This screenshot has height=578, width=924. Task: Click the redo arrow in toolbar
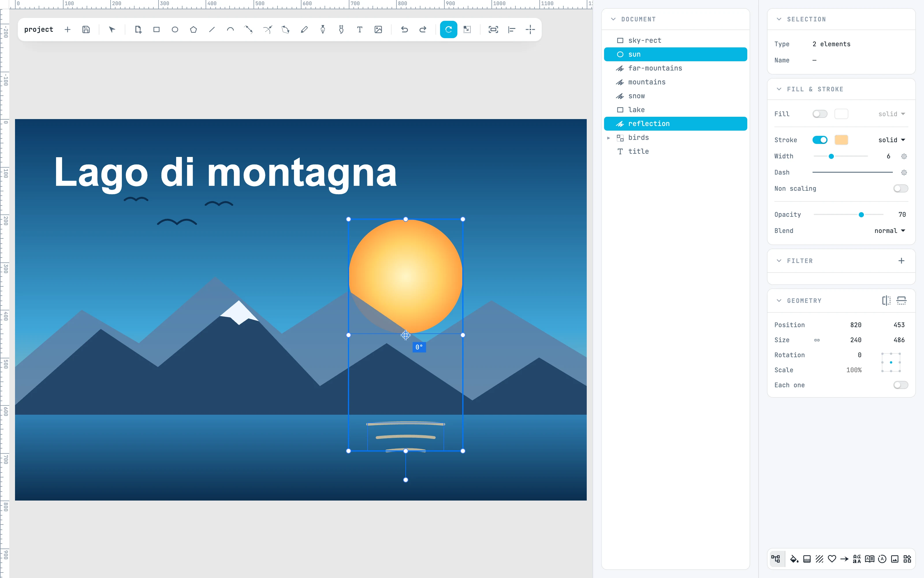[423, 29]
